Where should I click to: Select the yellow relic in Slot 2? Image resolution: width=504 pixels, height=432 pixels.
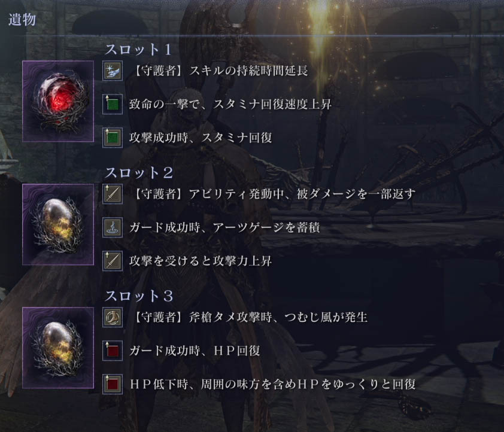(x=58, y=224)
